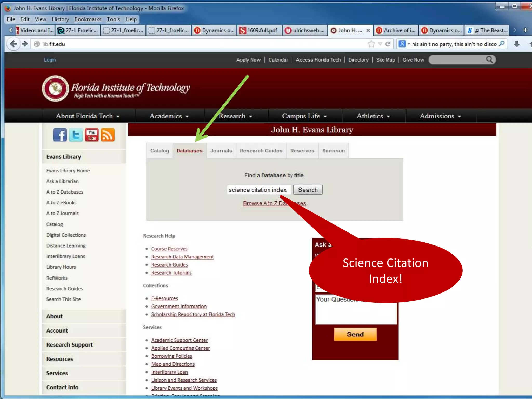Open the Site Map link
Viewport: 532px width, 399px height.
click(x=385, y=60)
